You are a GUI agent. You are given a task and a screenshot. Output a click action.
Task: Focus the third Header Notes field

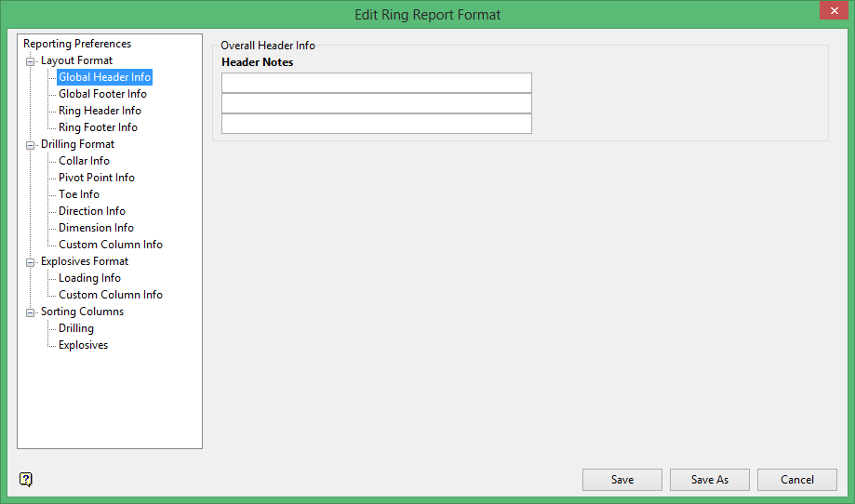[377, 123]
